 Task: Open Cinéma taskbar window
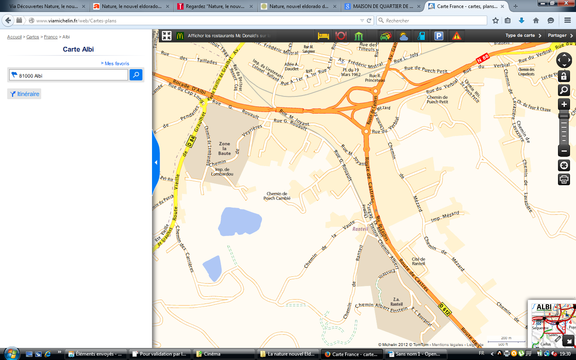pos(224,354)
